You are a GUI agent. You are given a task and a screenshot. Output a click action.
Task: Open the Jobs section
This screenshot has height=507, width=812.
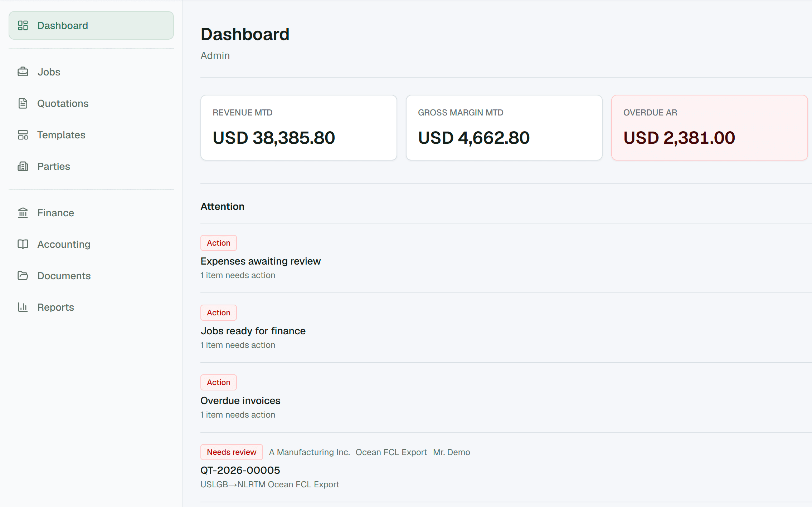click(91, 72)
